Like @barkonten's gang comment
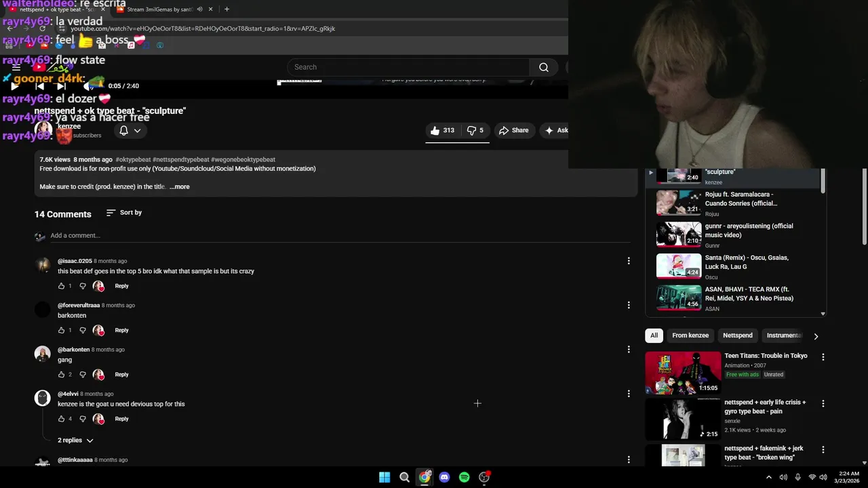 pyautogui.click(x=61, y=374)
